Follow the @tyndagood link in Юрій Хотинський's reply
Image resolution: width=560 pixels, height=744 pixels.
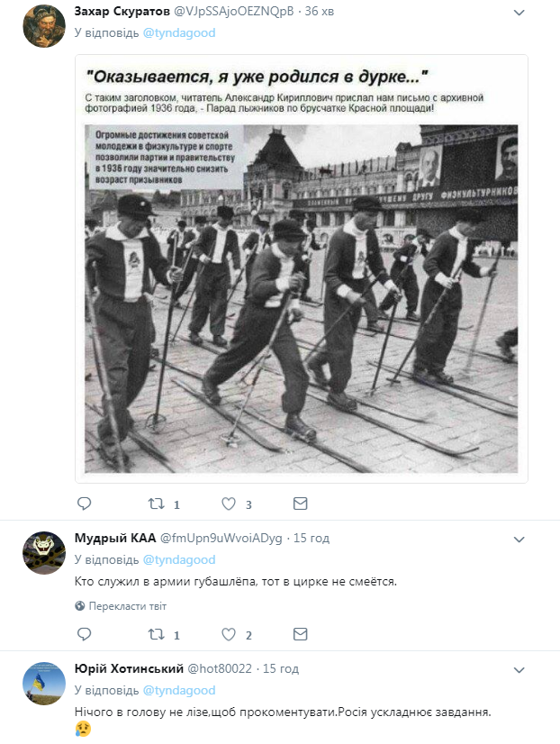click(179, 690)
